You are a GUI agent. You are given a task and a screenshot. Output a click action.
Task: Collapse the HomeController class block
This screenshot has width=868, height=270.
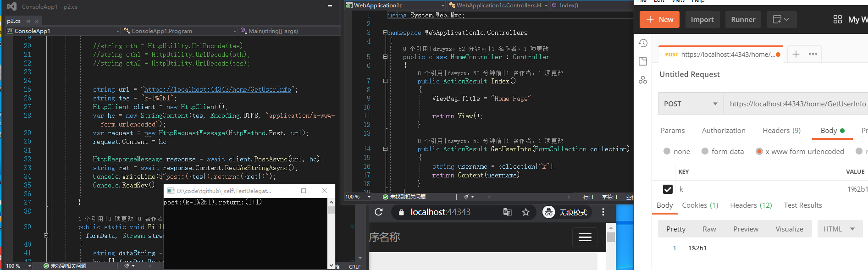click(x=385, y=57)
